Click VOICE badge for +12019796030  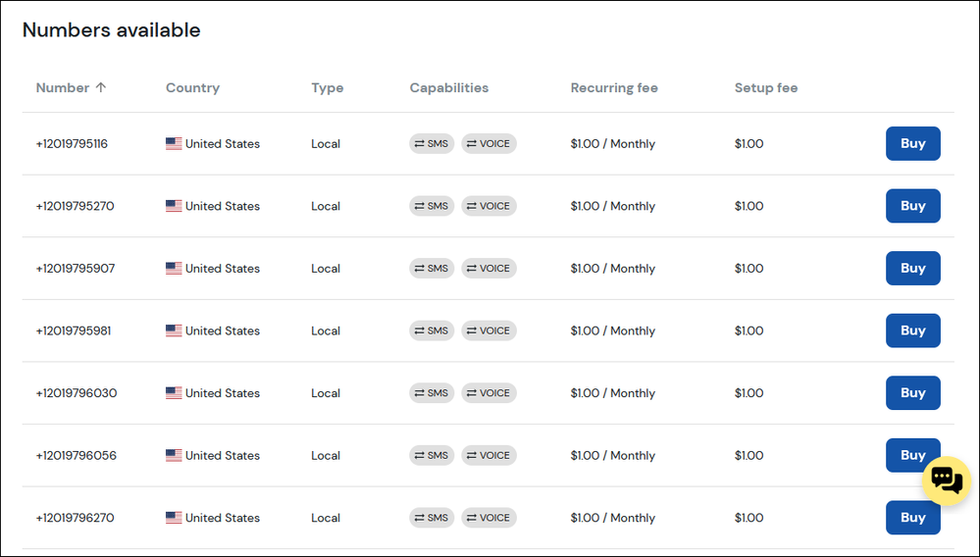(489, 393)
